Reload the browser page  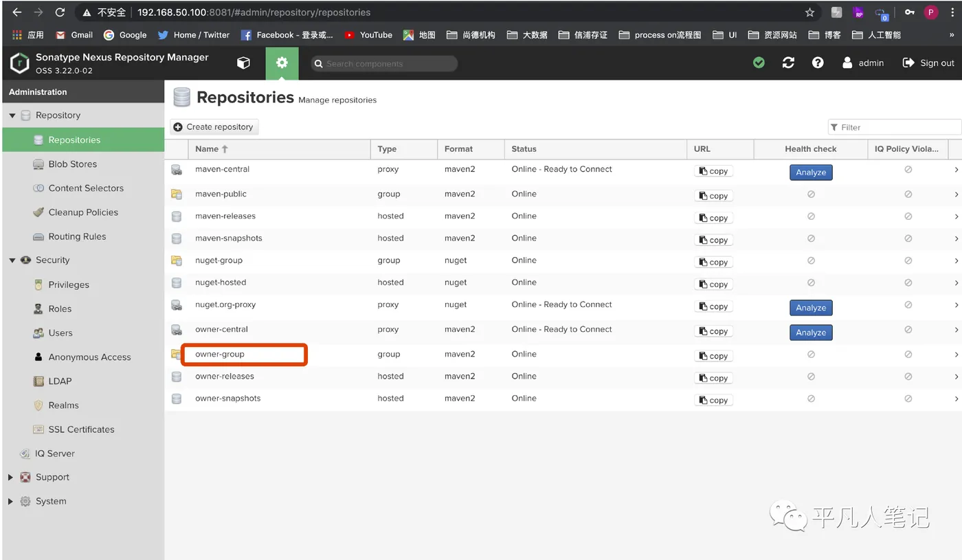point(60,12)
